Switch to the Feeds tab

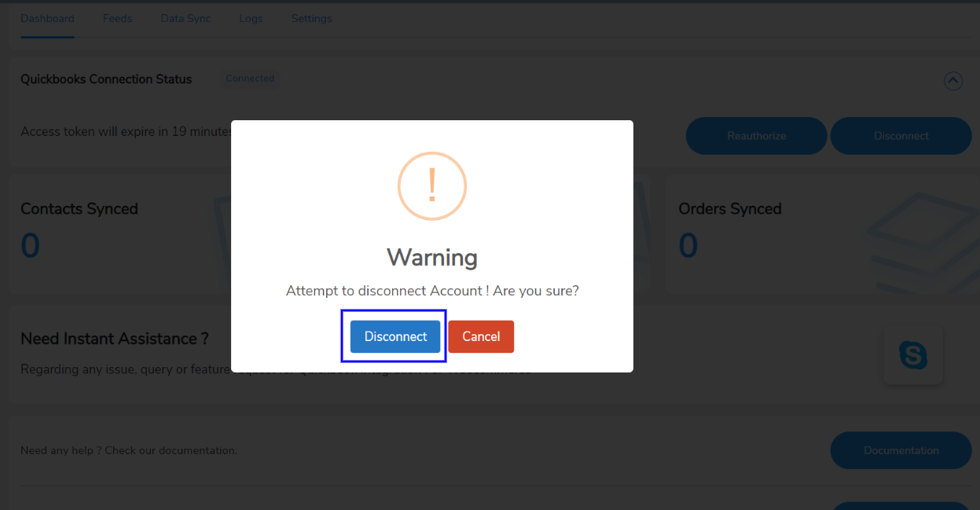pos(117,18)
